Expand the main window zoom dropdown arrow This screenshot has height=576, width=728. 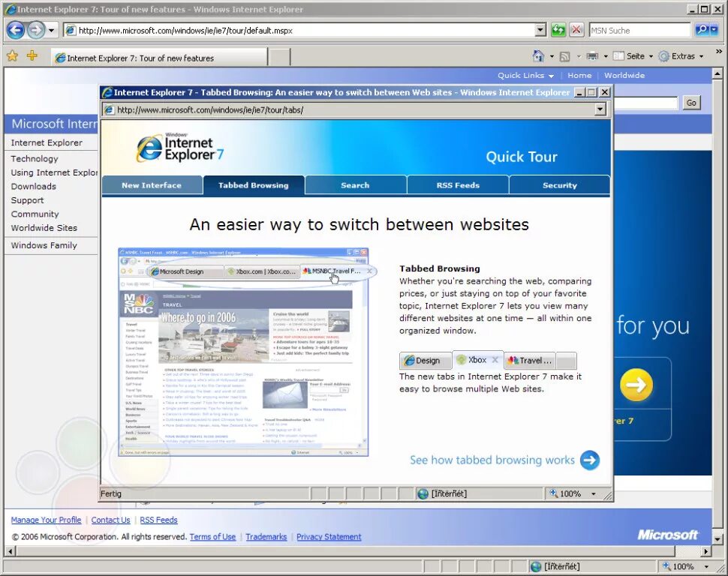click(707, 567)
